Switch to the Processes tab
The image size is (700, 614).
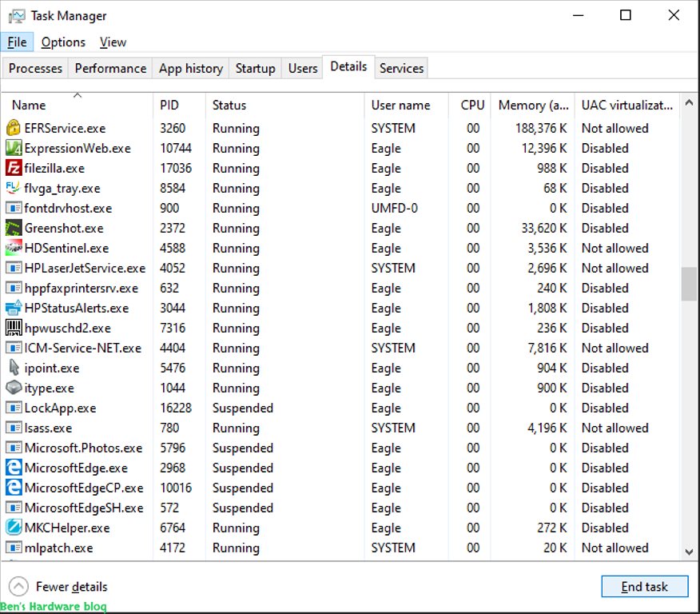35,68
